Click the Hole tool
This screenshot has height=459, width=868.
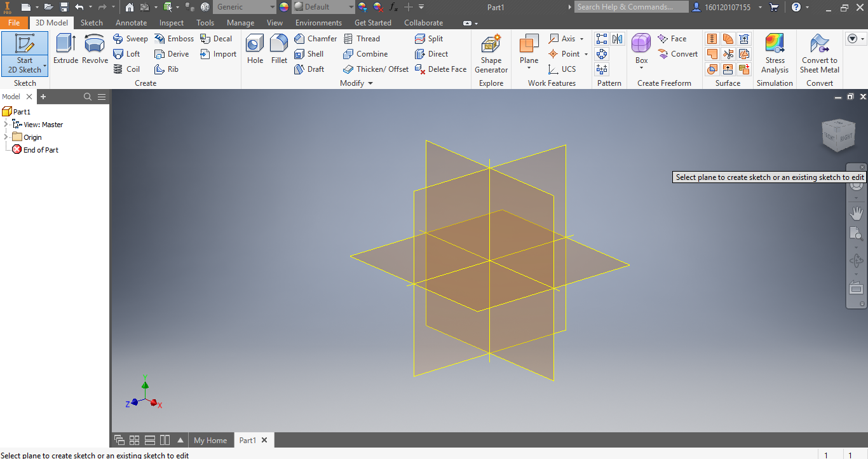(x=255, y=50)
